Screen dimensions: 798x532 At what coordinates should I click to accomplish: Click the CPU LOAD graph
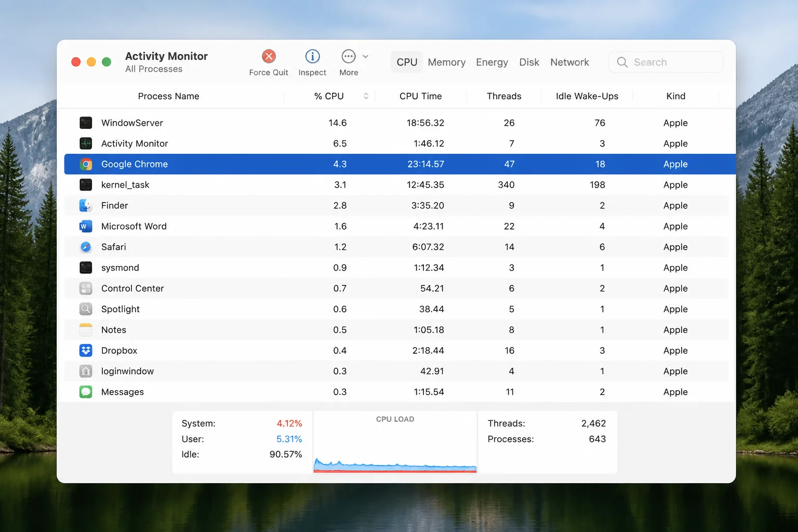(x=395, y=442)
